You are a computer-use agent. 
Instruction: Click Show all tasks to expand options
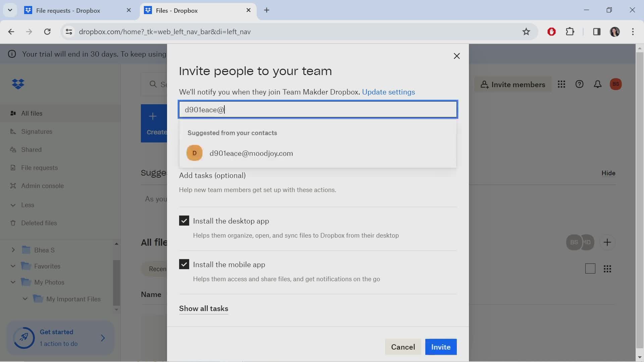tap(204, 308)
